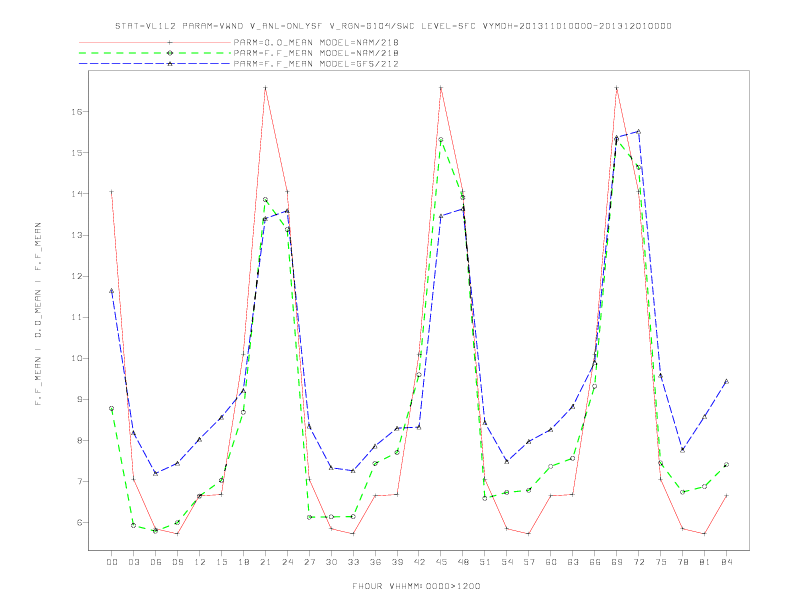Click x-axis tick label 42
Viewport: 792px width, 612px height.
(x=419, y=562)
